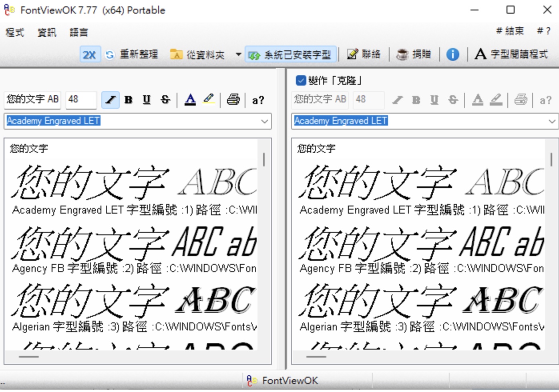The image size is (559, 392).
Task: Pick text color in the left panel
Action: (190, 100)
